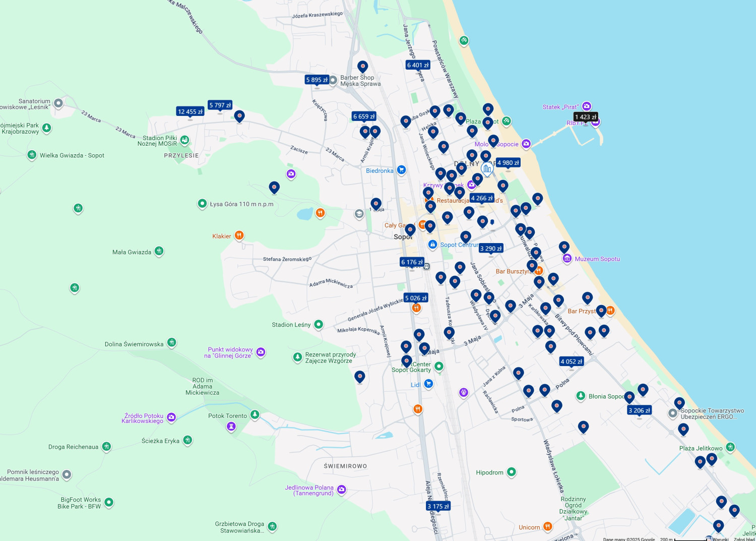Viewport: 756px width, 541px height.
Task: Click the 5 895 zł price marker
Action: click(x=317, y=80)
